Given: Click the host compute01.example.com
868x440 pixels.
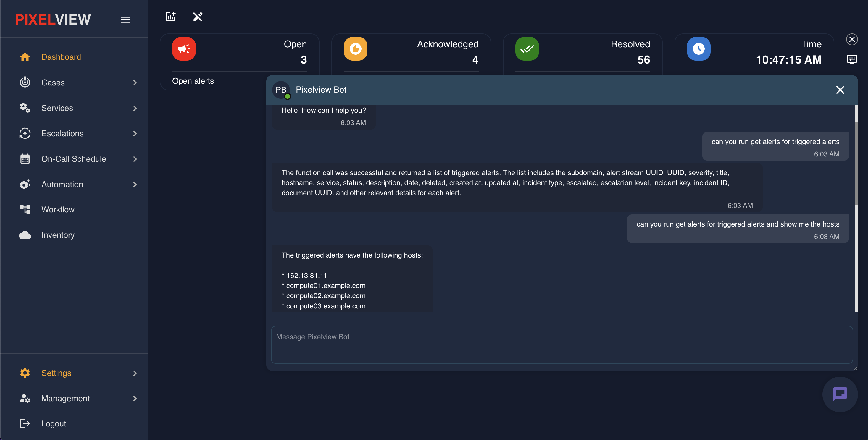Looking at the screenshot, I should 326,285.
